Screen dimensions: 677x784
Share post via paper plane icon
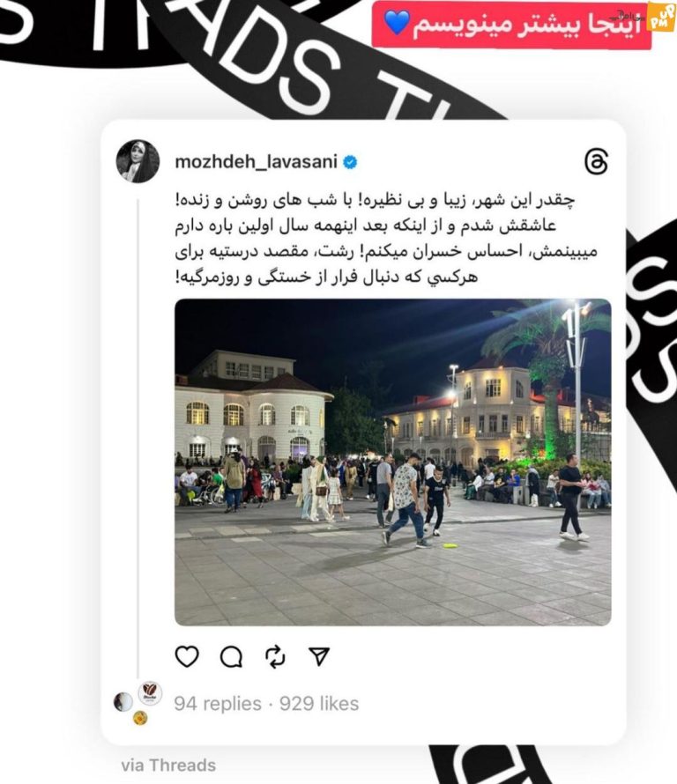click(319, 656)
